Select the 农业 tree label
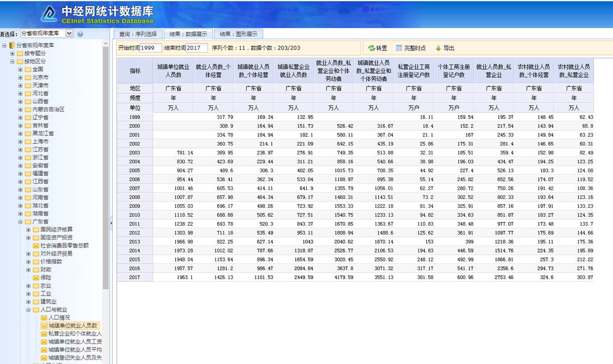 (x=46, y=285)
